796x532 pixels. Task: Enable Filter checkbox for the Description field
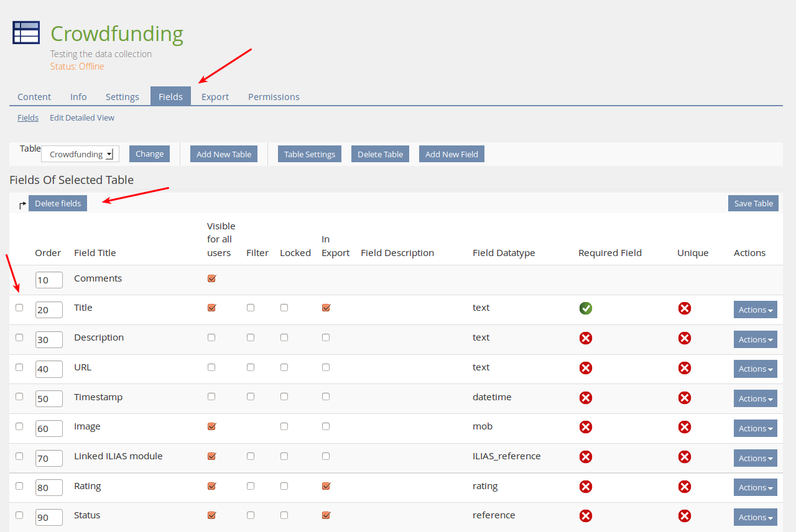click(251, 337)
